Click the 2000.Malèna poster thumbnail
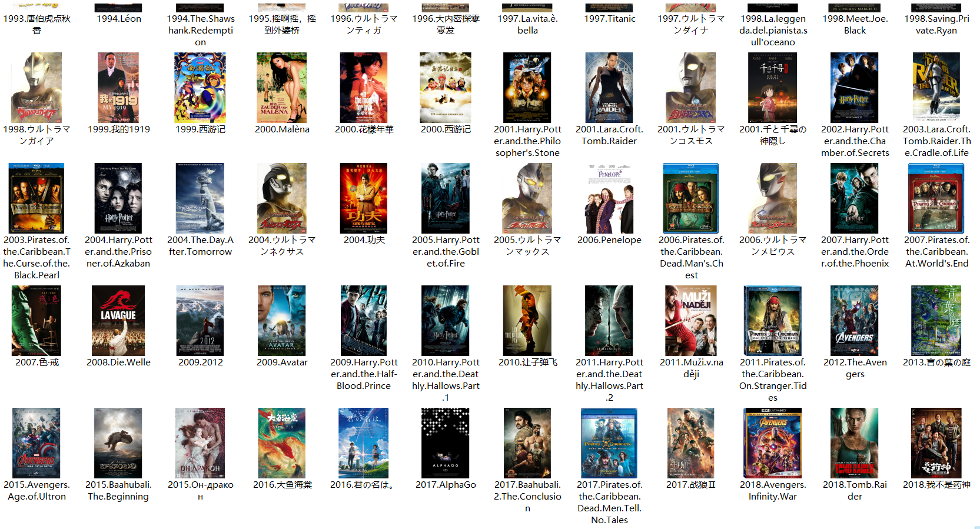Image resolution: width=980 pixels, height=529 pixels. pos(281,88)
